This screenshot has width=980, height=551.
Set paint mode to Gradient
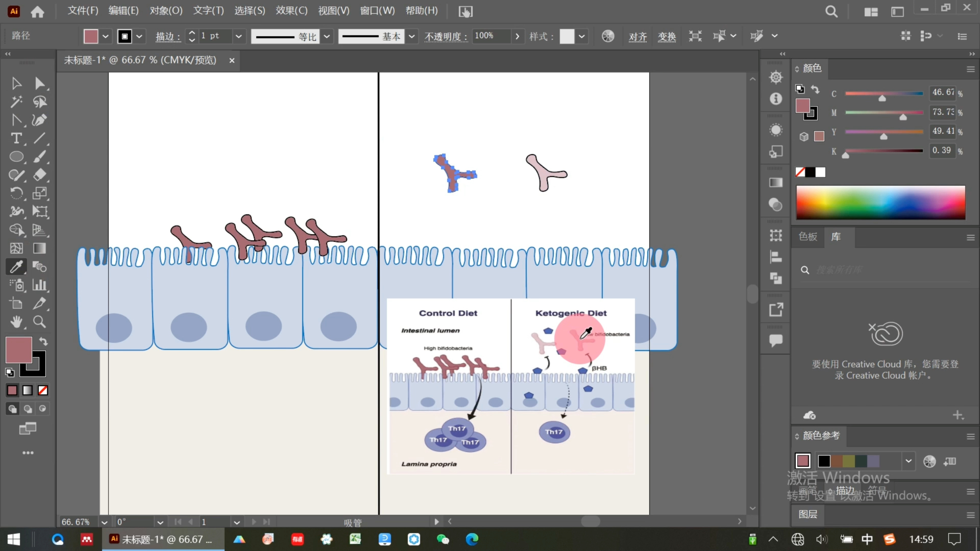click(28, 390)
